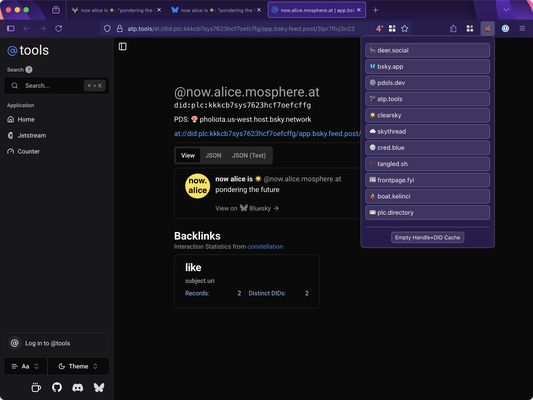533x400 pixels.
Task: Click the home-shaped toolbar icon
Action: (453, 29)
